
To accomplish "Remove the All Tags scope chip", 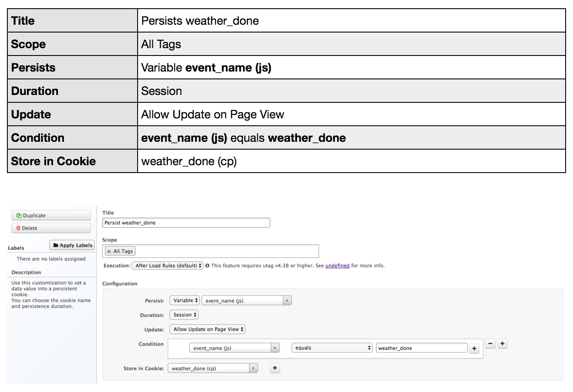I will [x=109, y=252].
